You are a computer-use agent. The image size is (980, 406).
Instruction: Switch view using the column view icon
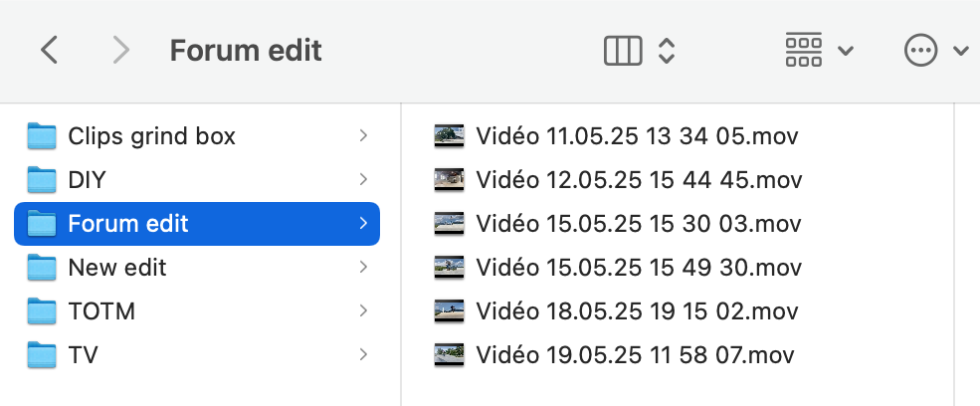click(x=623, y=50)
